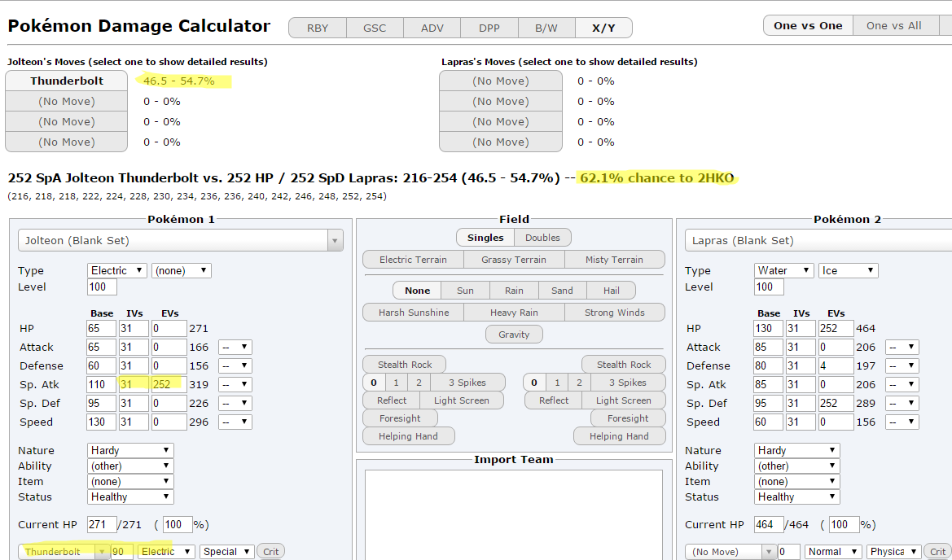Open Jolteon's secondary type (none) dropdown
The height and width of the screenshot is (560, 952).
pyautogui.click(x=182, y=270)
